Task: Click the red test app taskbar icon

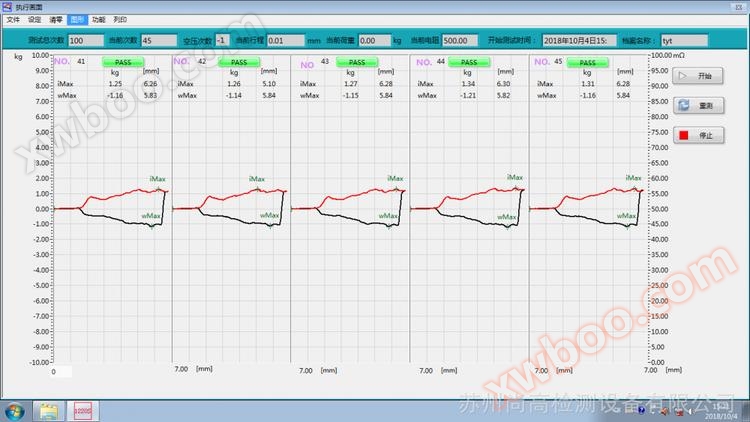Action: pyautogui.click(x=82, y=410)
